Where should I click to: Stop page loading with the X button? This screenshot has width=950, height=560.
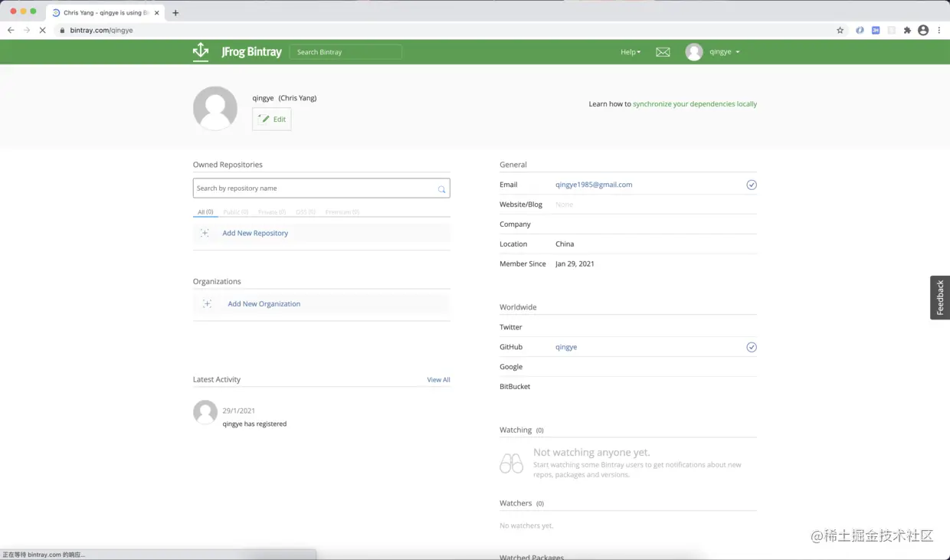pos(42,31)
